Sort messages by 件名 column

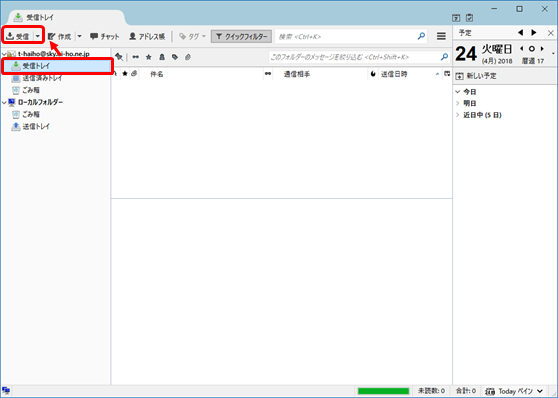[x=201, y=74]
